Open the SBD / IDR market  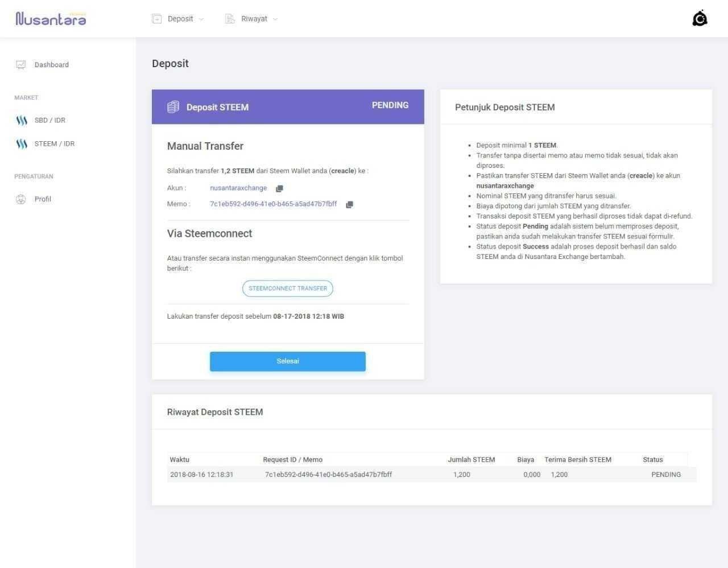[x=50, y=121]
